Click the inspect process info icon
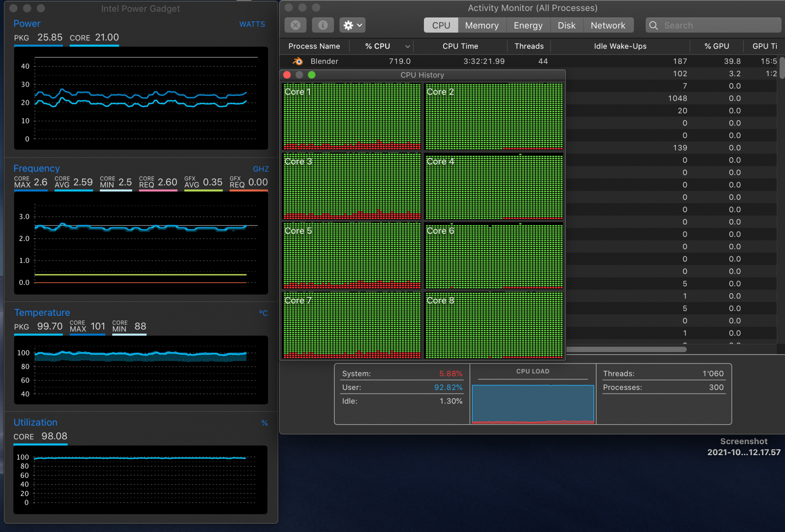 (x=323, y=26)
